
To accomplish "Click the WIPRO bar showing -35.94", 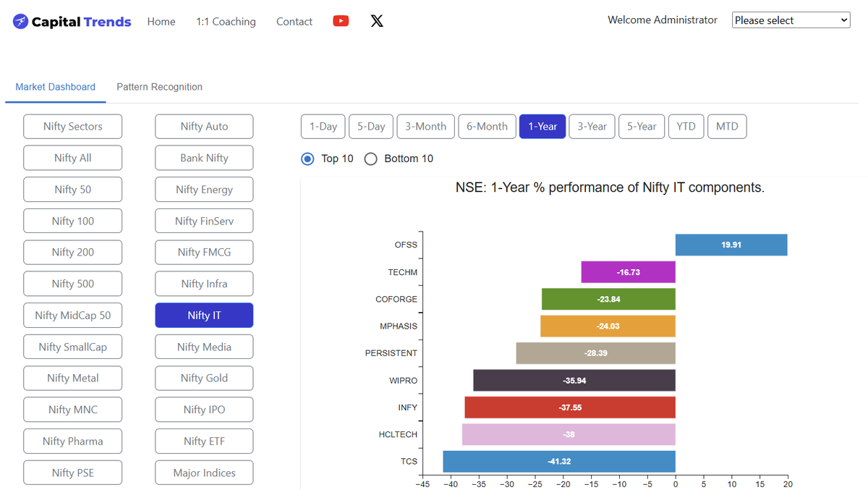I will (574, 381).
